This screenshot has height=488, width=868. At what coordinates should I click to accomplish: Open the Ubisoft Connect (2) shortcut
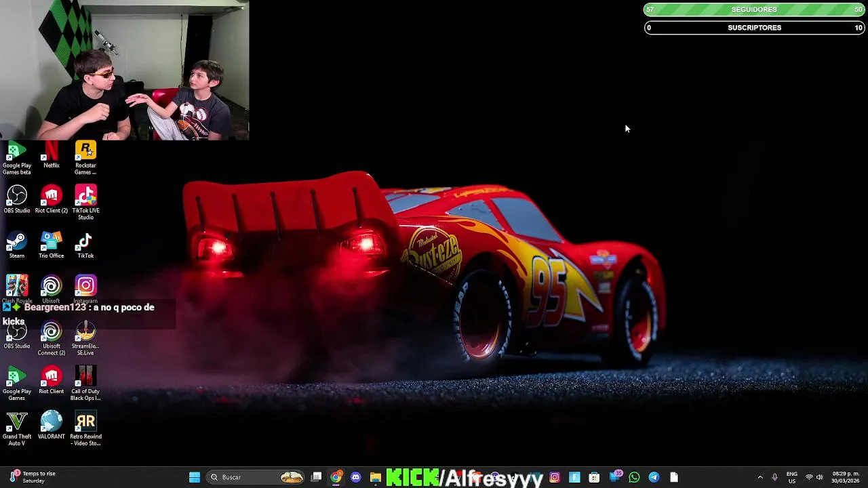click(x=52, y=338)
